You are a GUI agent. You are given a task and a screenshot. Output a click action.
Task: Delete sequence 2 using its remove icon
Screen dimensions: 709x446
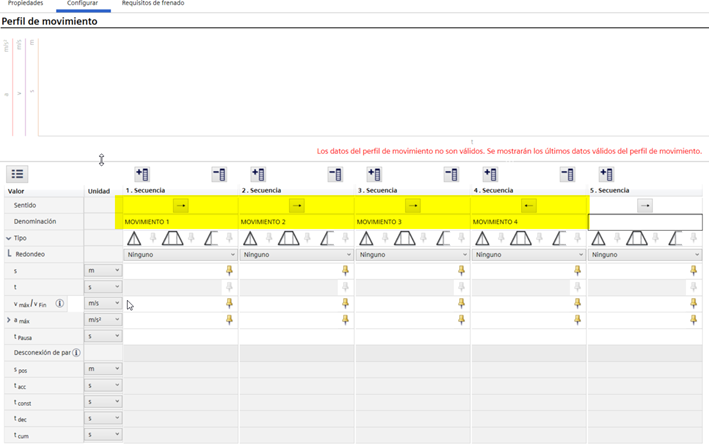tap(335, 174)
